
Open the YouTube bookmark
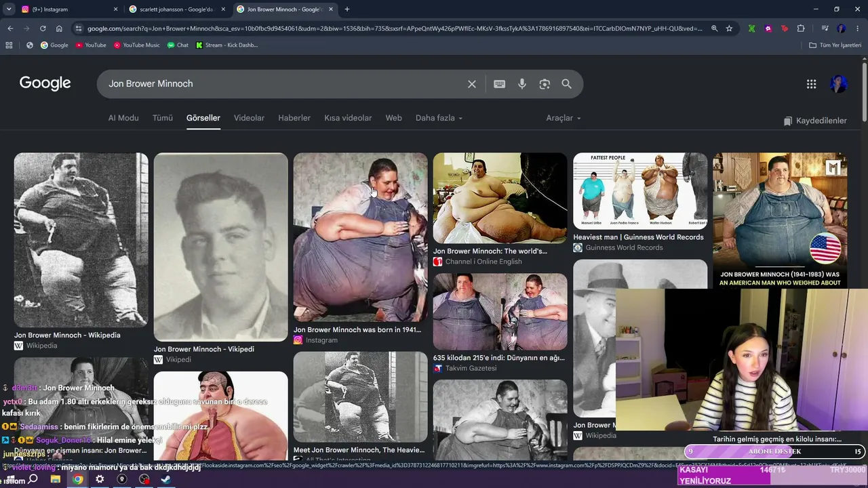pos(91,45)
